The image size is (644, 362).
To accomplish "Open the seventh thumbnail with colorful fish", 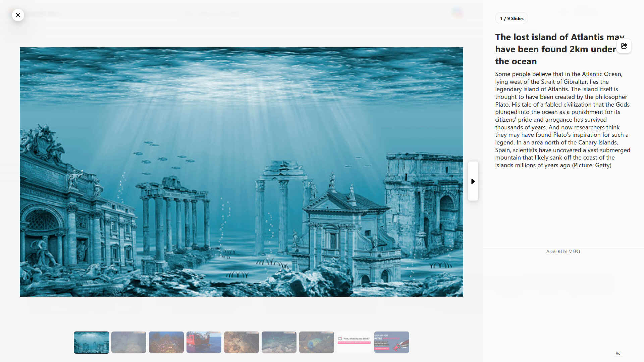I will (x=317, y=342).
